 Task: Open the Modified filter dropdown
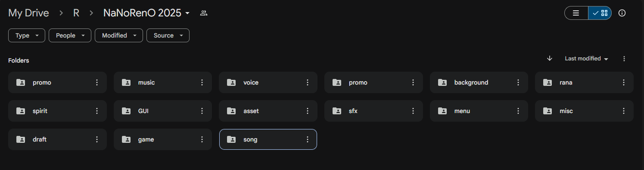pos(119,35)
